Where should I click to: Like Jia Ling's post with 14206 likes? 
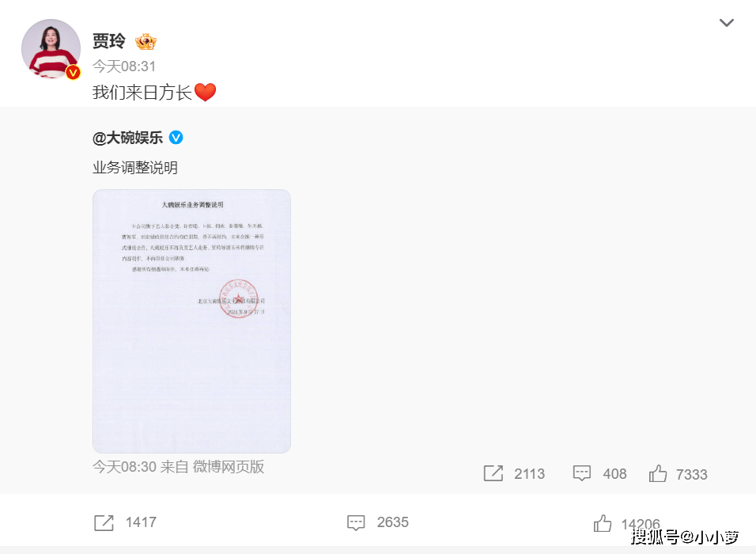coord(603,522)
